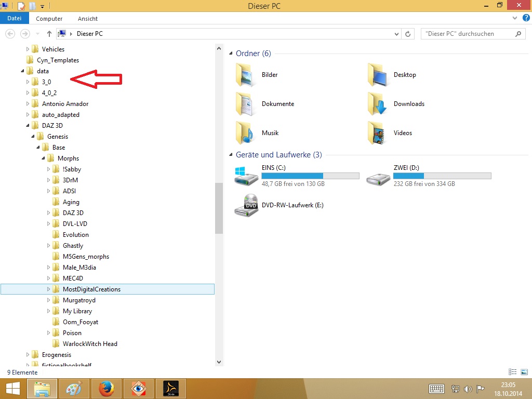Click the volume speaker tray icon
The width and height of the screenshot is (532, 399).
tap(468, 389)
